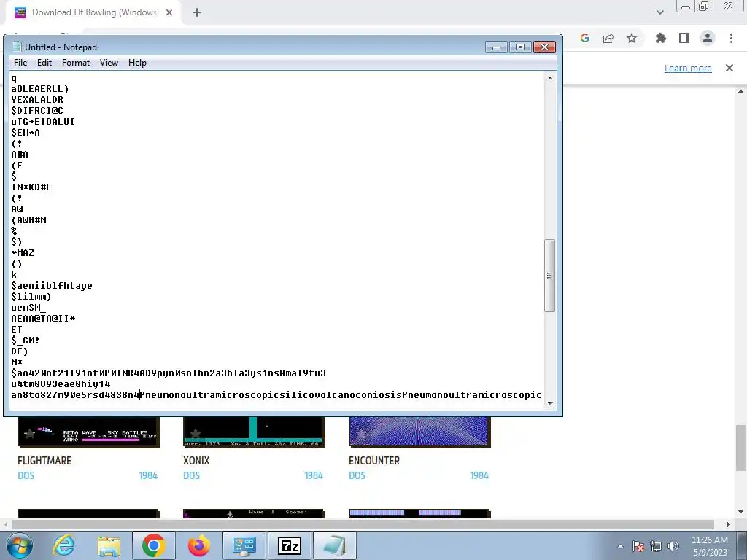Screen dimensions: 747x560
Task: Open the Chrome three-dot menu
Action: coord(731,38)
